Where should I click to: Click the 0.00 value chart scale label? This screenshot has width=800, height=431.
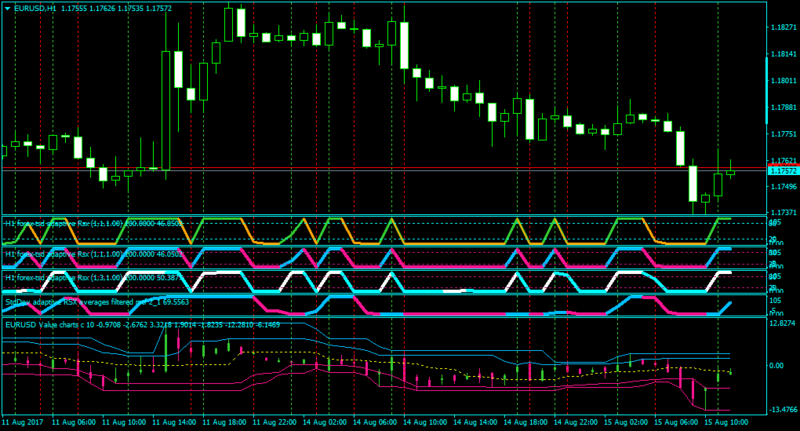coord(776,366)
